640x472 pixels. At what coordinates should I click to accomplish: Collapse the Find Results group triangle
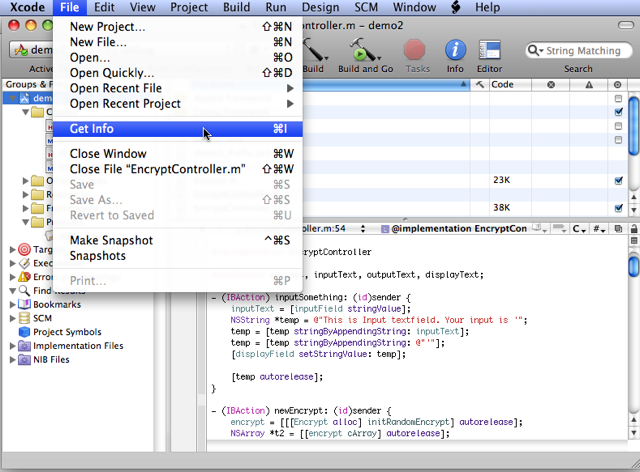[x=12, y=291]
